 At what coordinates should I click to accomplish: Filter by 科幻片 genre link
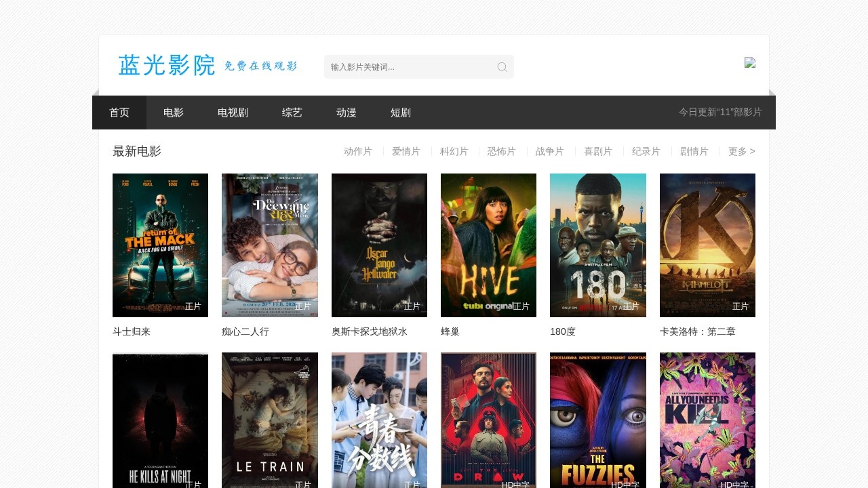[454, 151]
